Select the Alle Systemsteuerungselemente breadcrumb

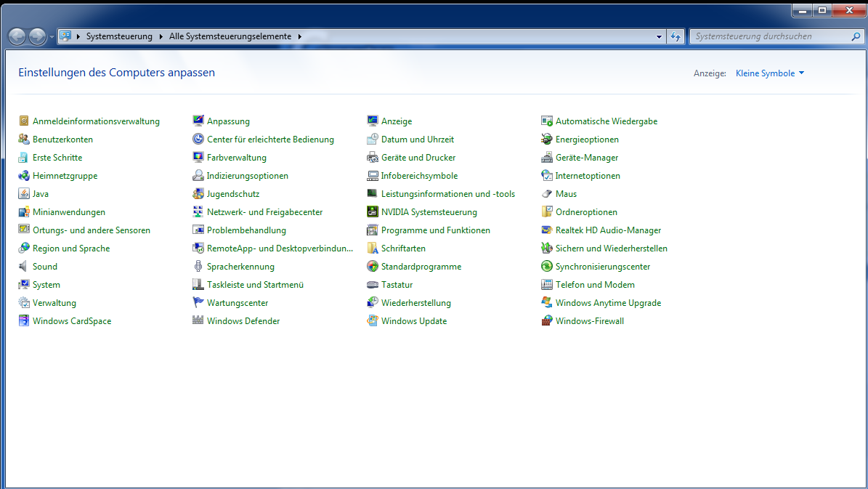click(230, 36)
